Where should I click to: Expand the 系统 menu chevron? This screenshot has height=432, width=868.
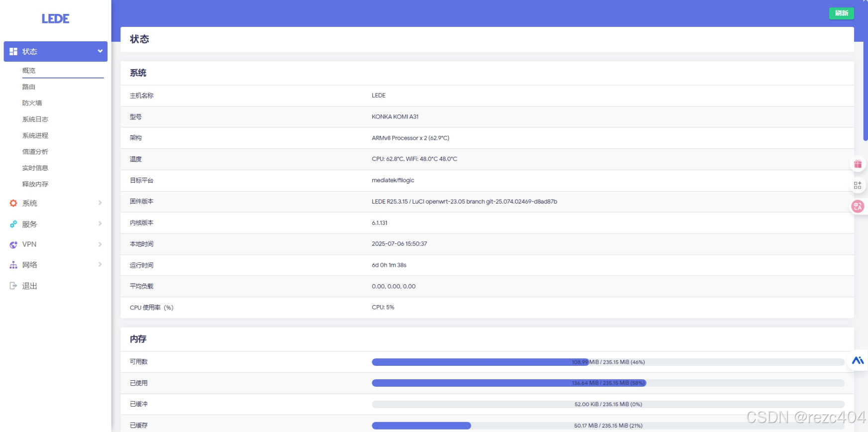coord(100,203)
